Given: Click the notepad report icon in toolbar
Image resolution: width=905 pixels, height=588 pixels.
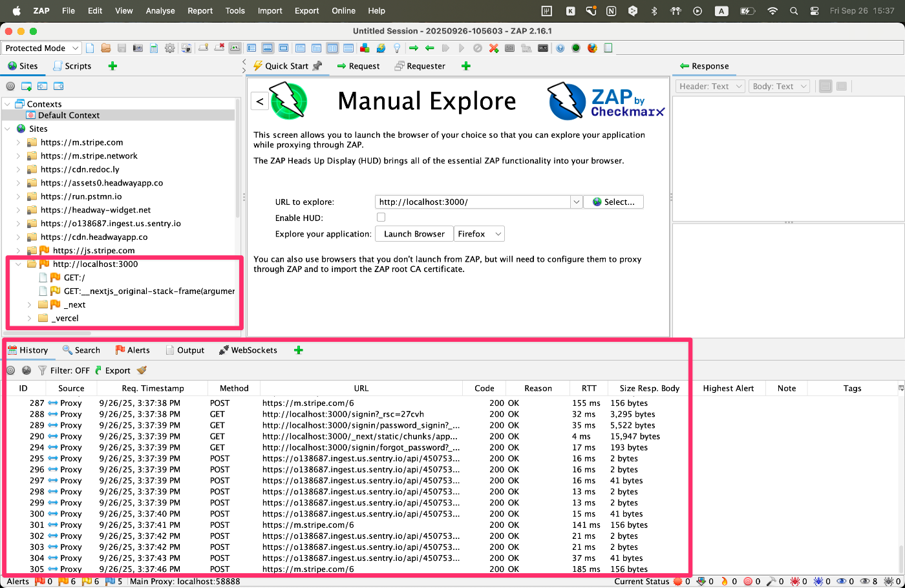Looking at the screenshot, I should (608, 48).
